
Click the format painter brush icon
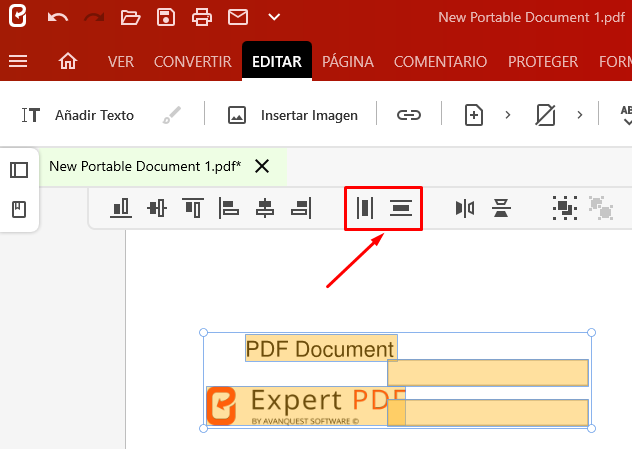[172, 115]
